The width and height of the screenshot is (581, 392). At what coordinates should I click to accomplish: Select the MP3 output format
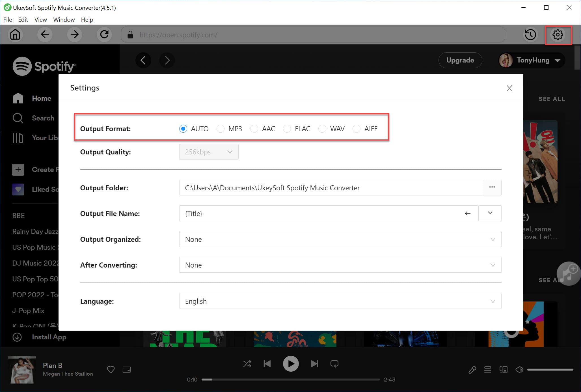point(220,128)
